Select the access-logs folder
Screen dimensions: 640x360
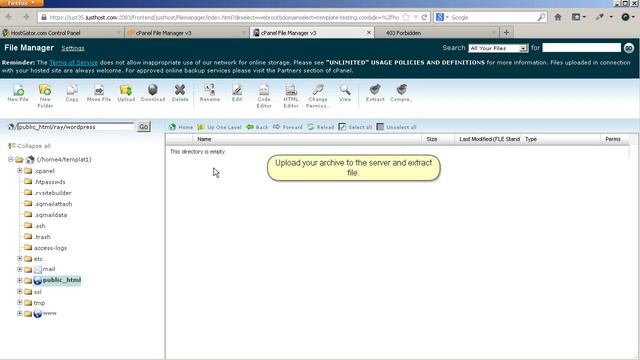[x=50, y=248]
